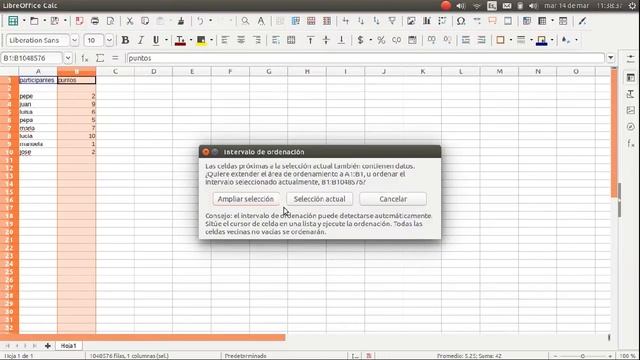Click the Spelling check icon

coord(260,21)
